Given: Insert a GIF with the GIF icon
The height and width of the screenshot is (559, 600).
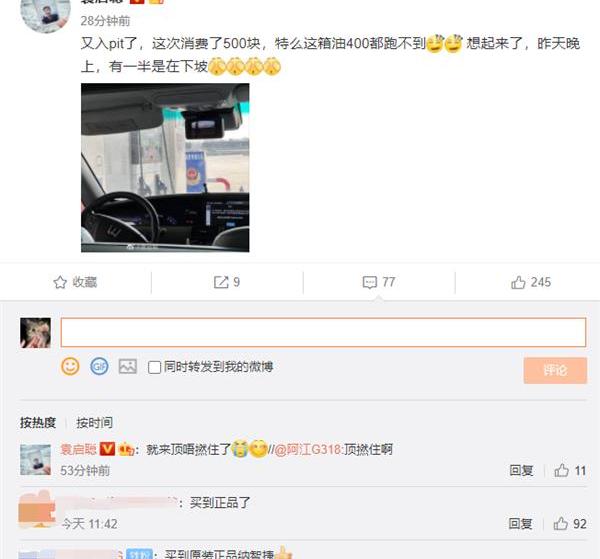Looking at the screenshot, I should [x=99, y=367].
